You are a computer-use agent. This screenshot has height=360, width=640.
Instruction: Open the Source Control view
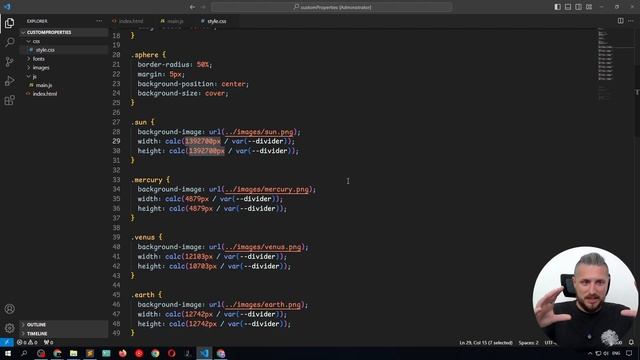pos(9,62)
